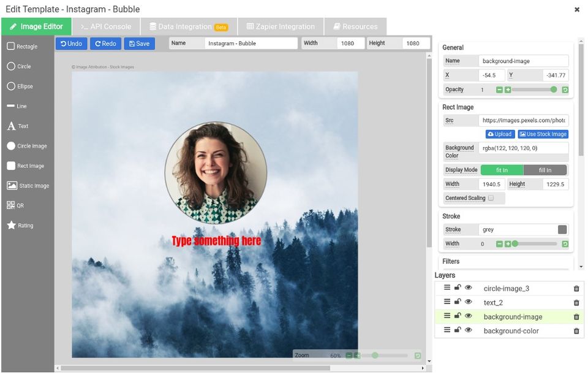Select the circle-image_3 layer
The height and width of the screenshot is (374, 588).
[x=509, y=288]
